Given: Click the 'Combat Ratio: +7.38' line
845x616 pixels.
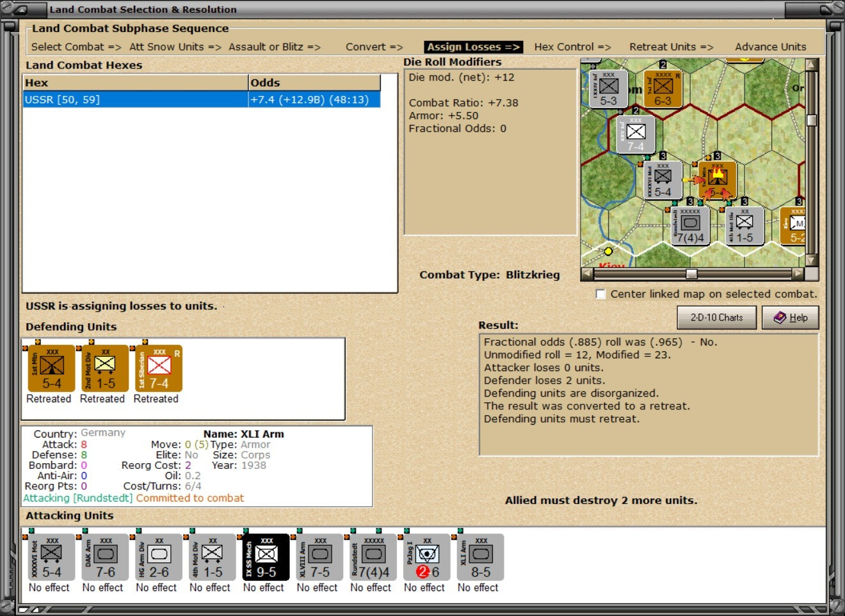Looking at the screenshot, I should pyautogui.click(x=463, y=103).
